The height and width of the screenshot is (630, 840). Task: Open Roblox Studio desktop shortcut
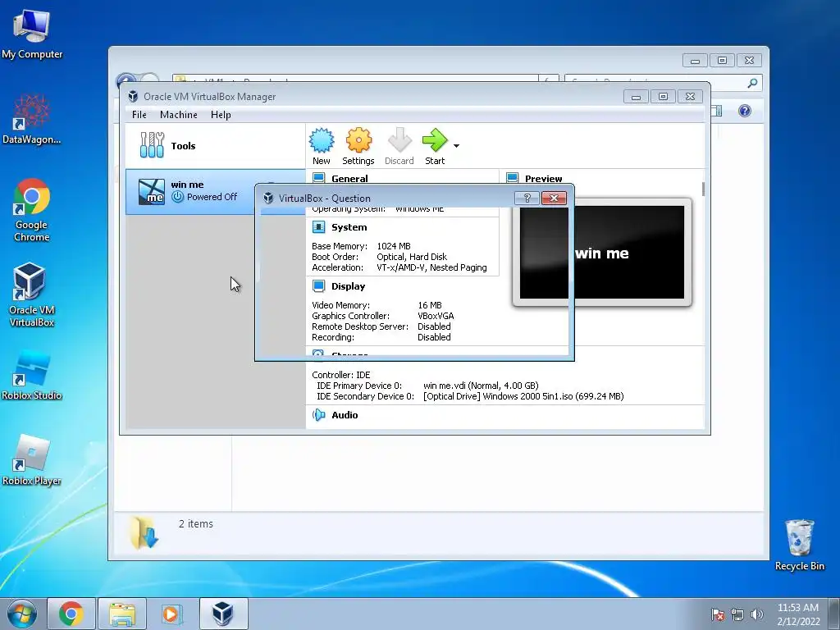(x=32, y=375)
